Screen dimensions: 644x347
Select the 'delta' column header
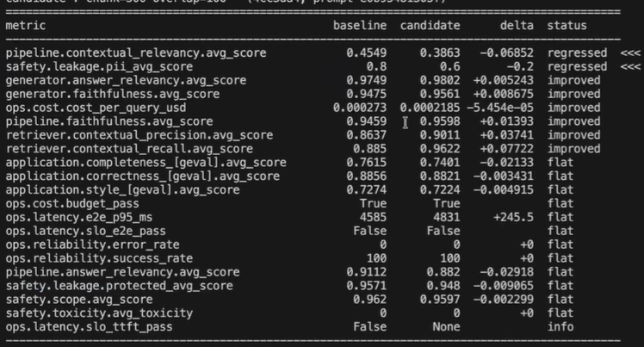pos(517,26)
